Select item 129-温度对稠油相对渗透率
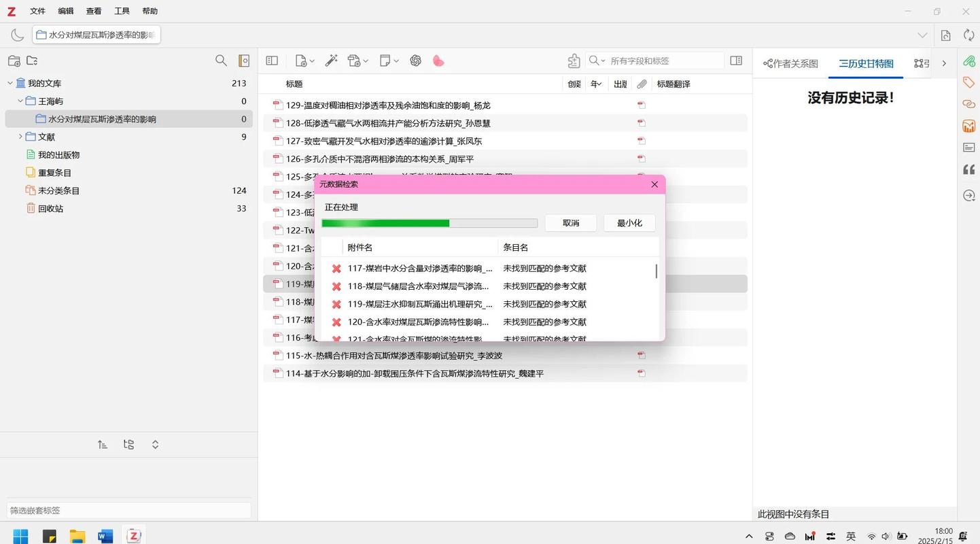The width and height of the screenshot is (980, 544). [x=505, y=105]
